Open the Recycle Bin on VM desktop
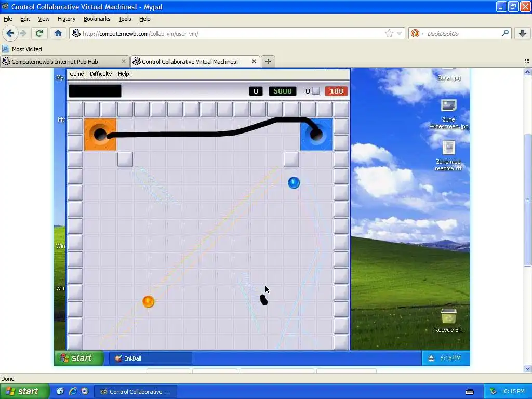 pos(448,320)
